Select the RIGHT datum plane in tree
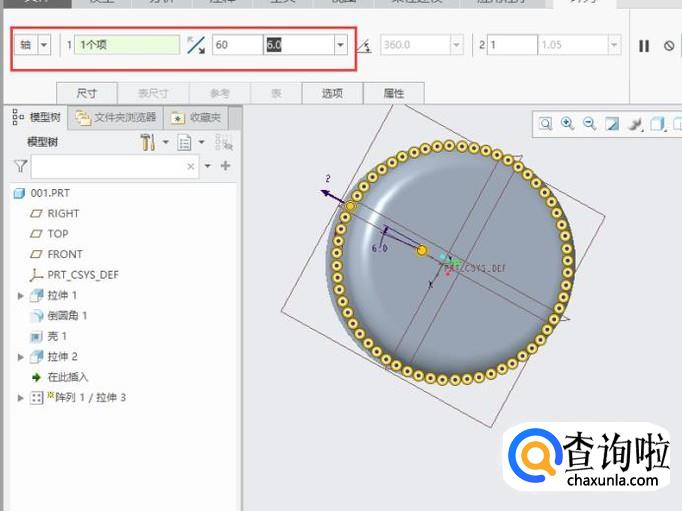The image size is (682, 511). [x=63, y=213]
